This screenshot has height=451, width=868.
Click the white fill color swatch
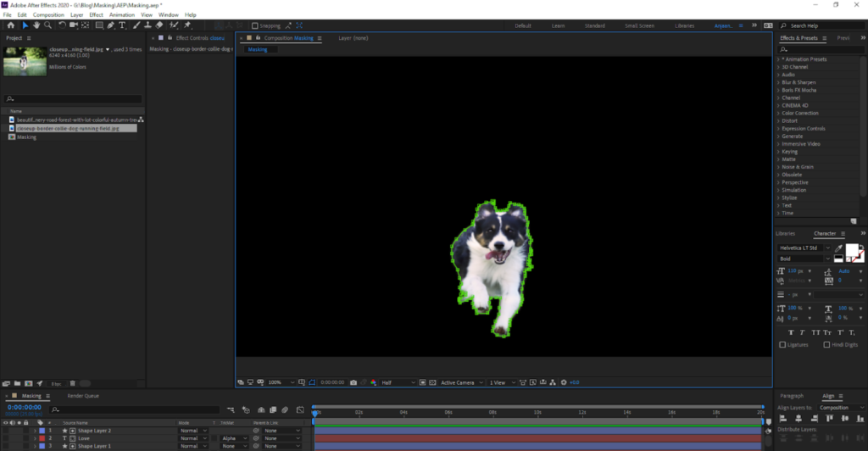(851, 249)
